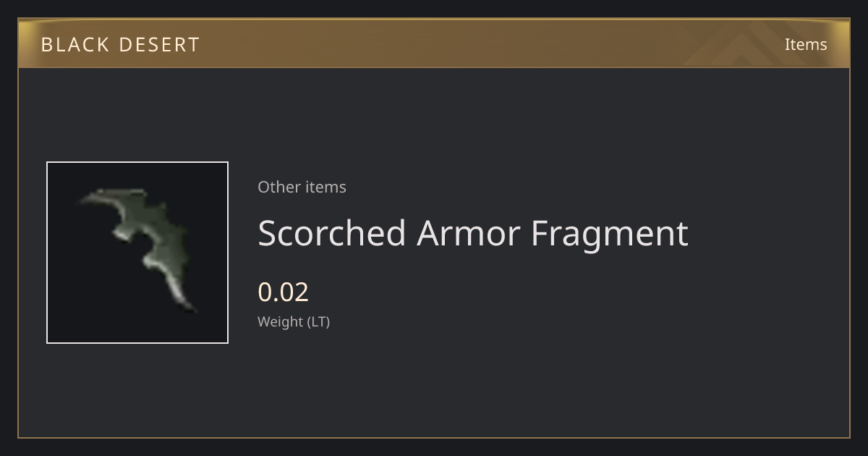The height and width of the screenshot is (456, 868).
Task: Click the white-bordered item image frame
Action: [137, 253]
